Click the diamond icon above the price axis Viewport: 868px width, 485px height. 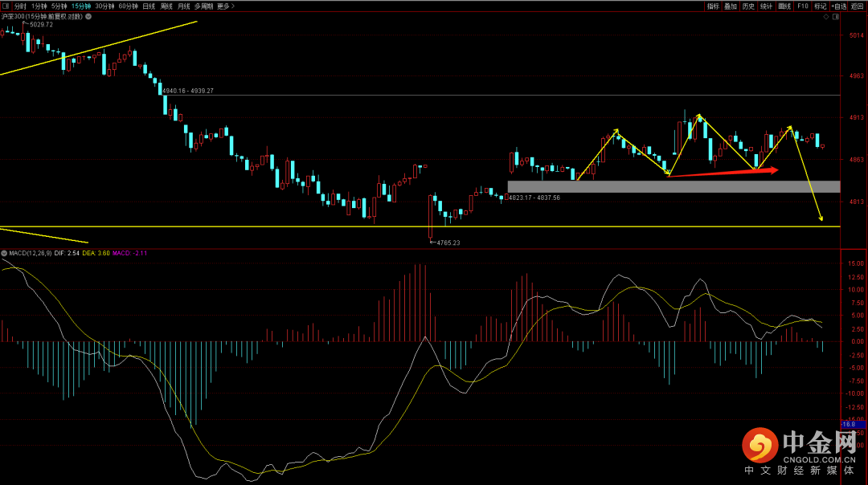[825, 16]
